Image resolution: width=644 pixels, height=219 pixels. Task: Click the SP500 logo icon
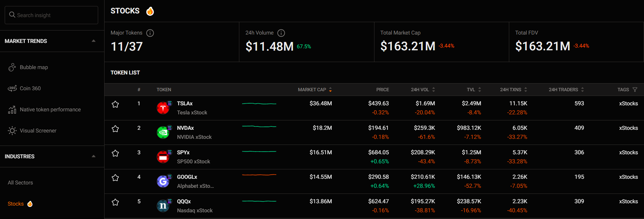pos(163,157)
